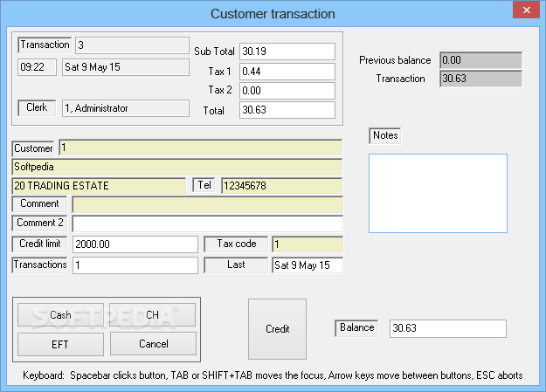This screenshot has height=392, width=546.
Task: Click the Credit limit label button
Action: tap(39, 244)
